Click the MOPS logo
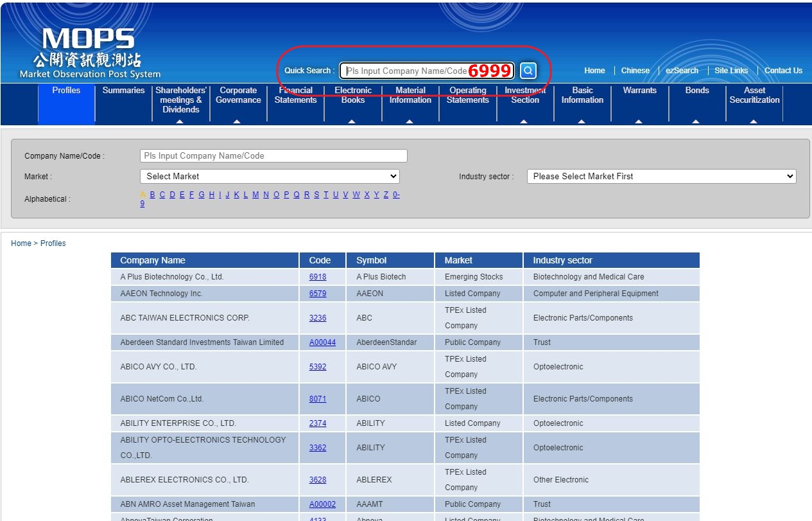 click(x=90, y=53)
